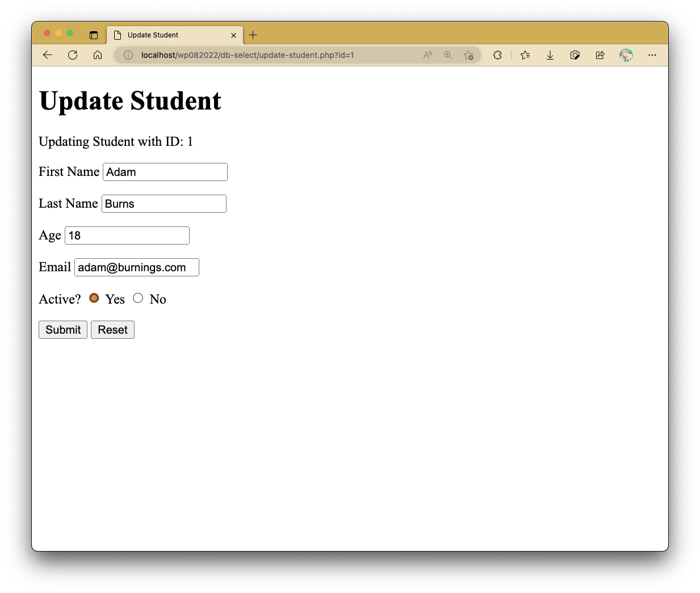Screen dimensions: 700x593
Task: Open the zoom magnifier control
Action: click(x=448, y=55)
